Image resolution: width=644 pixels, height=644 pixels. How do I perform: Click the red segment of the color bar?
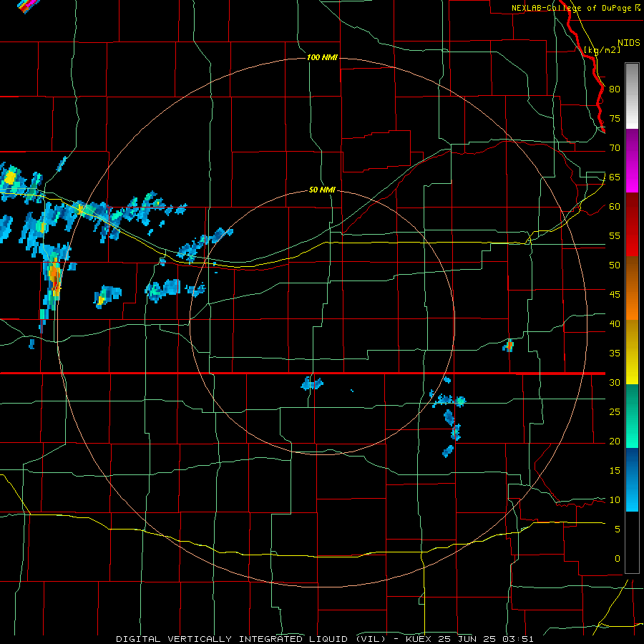click(x=632, y=225)
